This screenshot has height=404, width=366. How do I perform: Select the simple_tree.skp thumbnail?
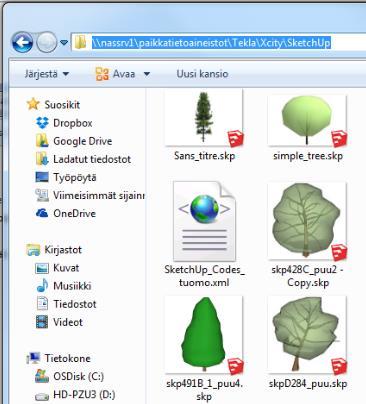tap(307, 120)
